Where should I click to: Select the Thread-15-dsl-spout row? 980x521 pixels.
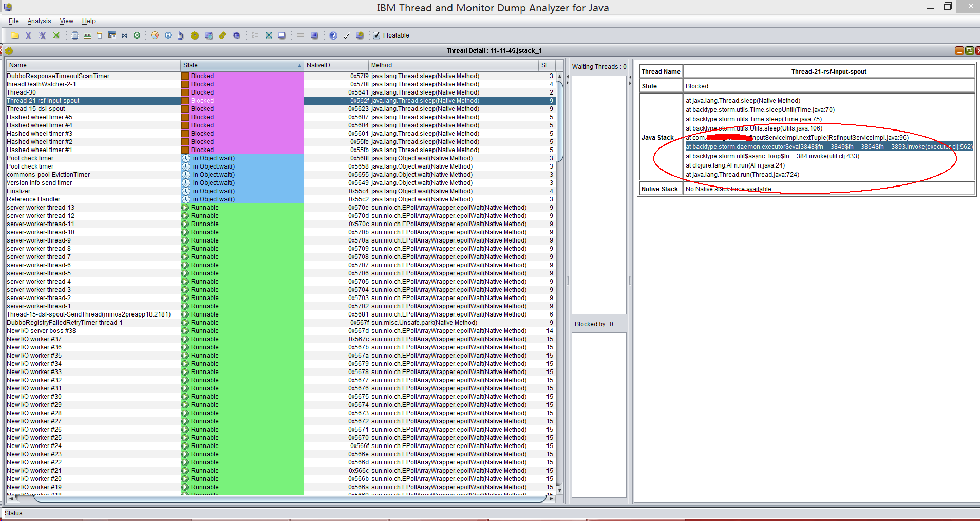(280, 109)
